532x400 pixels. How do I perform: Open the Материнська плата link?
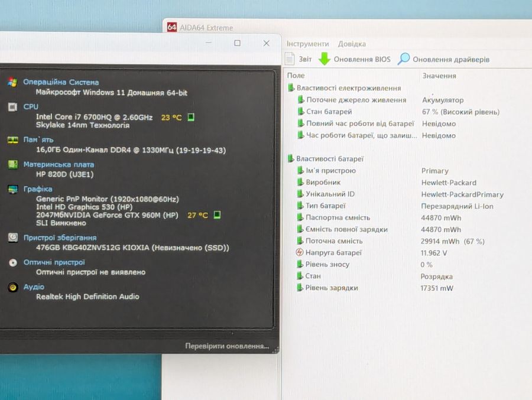[59, 164]
